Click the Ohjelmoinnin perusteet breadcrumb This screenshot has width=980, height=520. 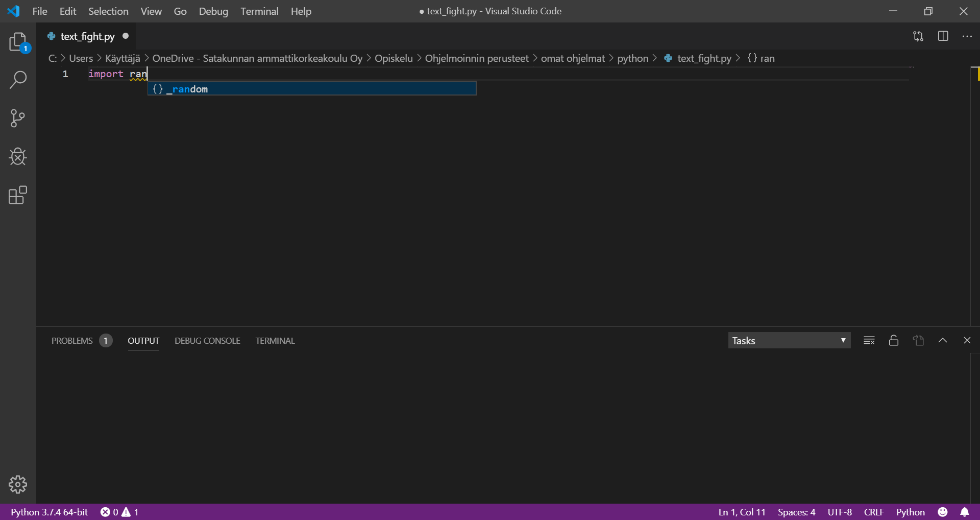click(x=477, y=58)
